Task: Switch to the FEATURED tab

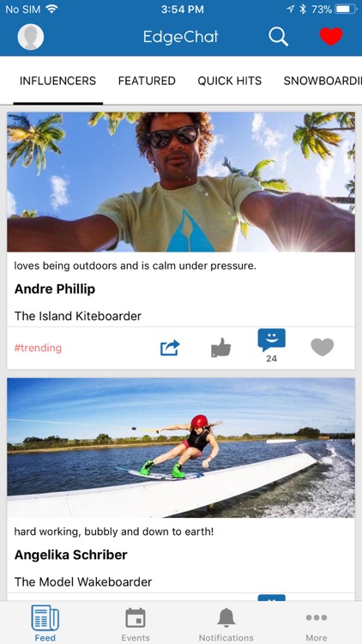Action: click(147, 81)
